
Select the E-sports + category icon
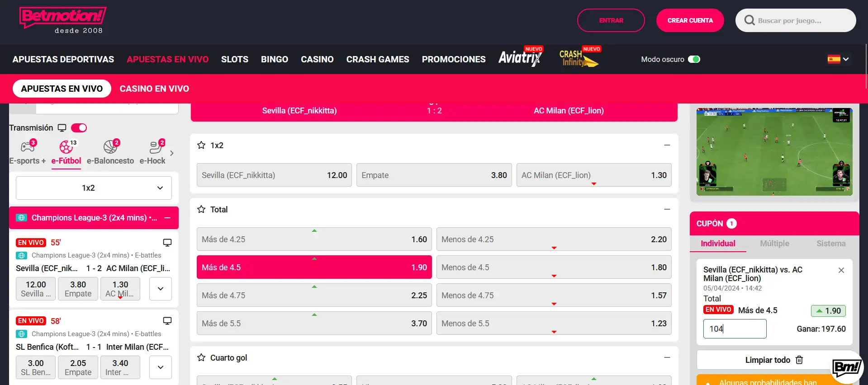click(x=28, y=146)
